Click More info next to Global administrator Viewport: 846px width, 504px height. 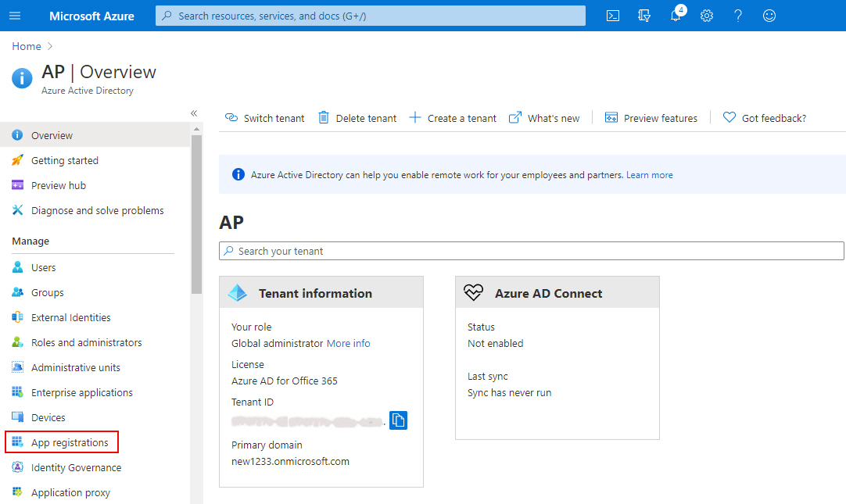coord(349,343)
